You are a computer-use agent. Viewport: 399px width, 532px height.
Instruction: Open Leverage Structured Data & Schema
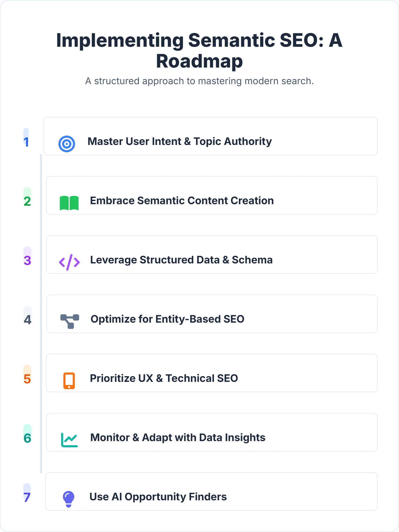pos(181,260)
